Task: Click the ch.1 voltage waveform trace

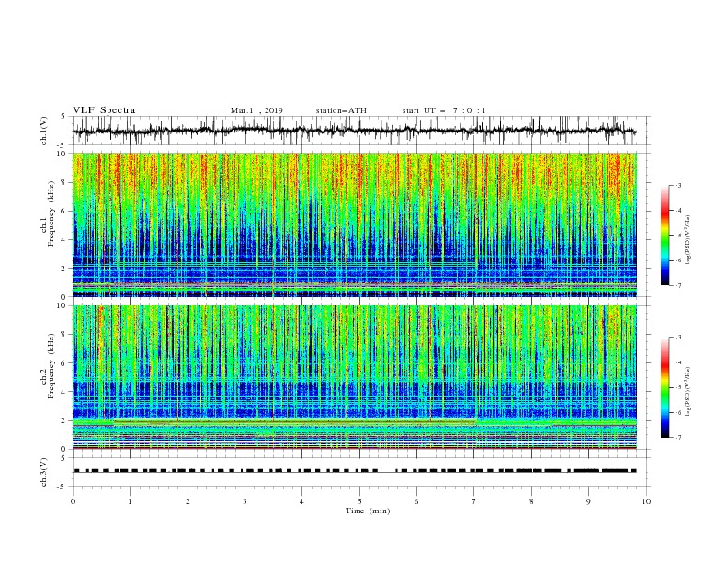Action: [354, 131]
